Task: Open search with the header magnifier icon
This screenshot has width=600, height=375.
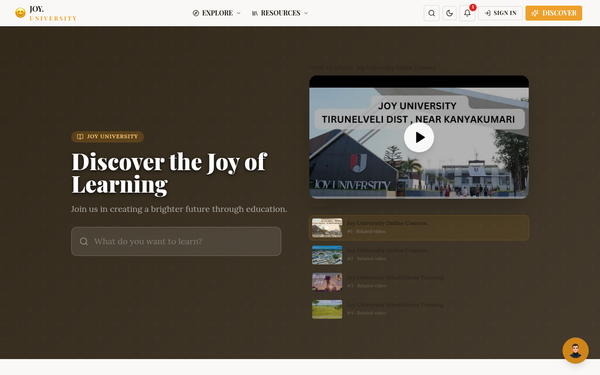Action: 432,13
